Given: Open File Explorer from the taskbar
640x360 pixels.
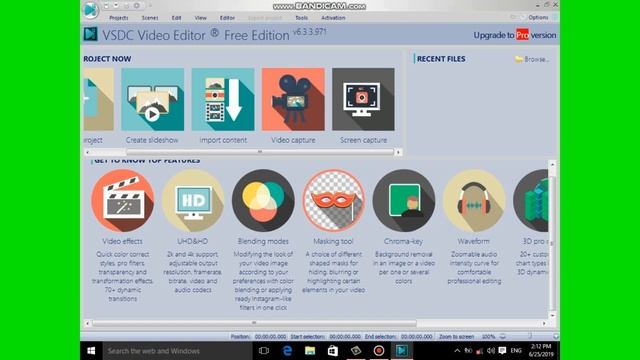Looking at the screenshot, I should tap(310, 351).
